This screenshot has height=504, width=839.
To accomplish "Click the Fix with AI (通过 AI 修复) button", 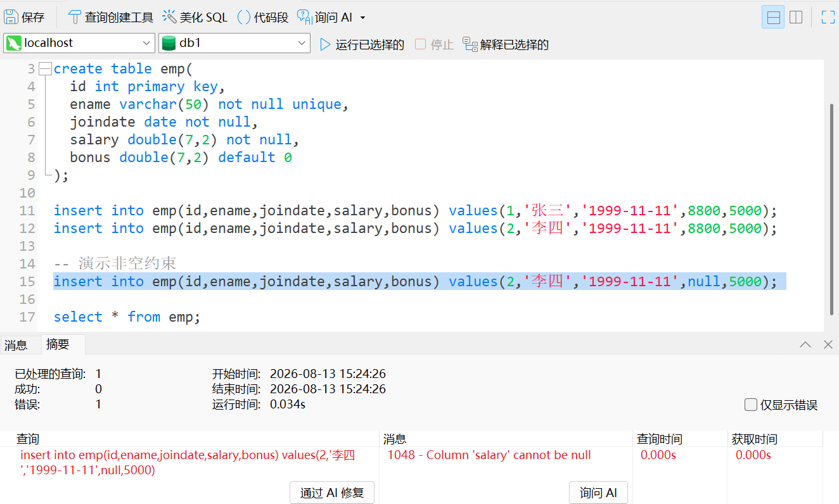I will tap(332, 493).
